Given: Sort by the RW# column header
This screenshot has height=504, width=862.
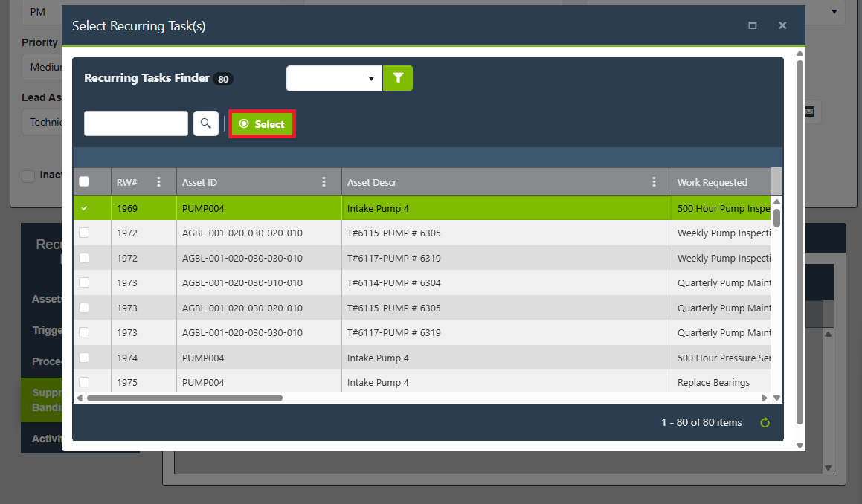Looking at the screenshot, I should (127, 182).
